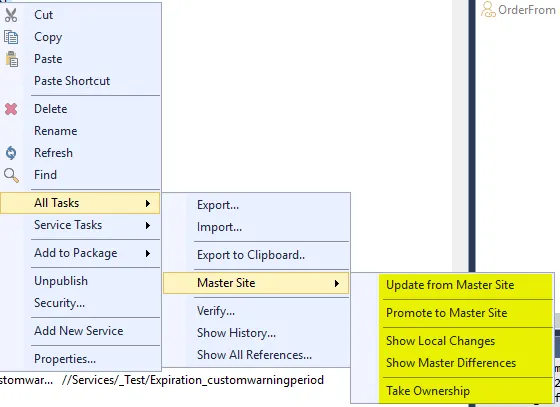Open Security... dialog entry
Screen dimensions: 560x407
coord(81,303)
